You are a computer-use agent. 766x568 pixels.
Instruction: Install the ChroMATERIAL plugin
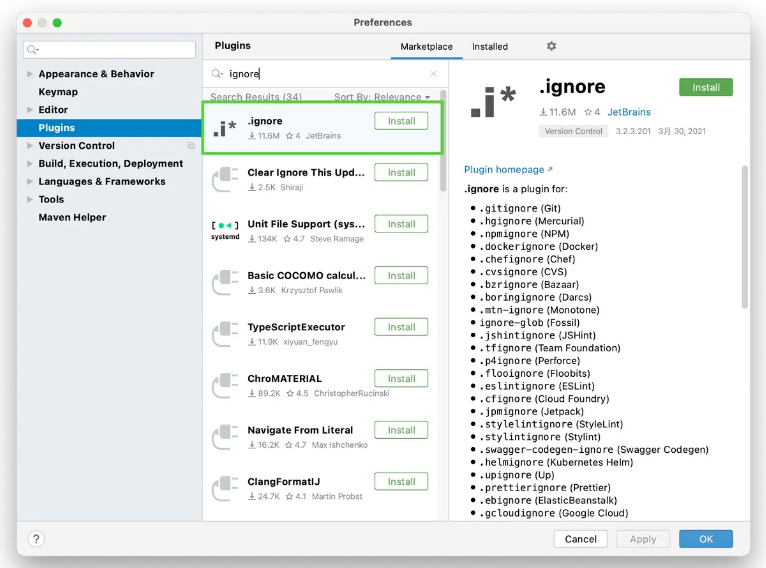[x=401, y=379]
